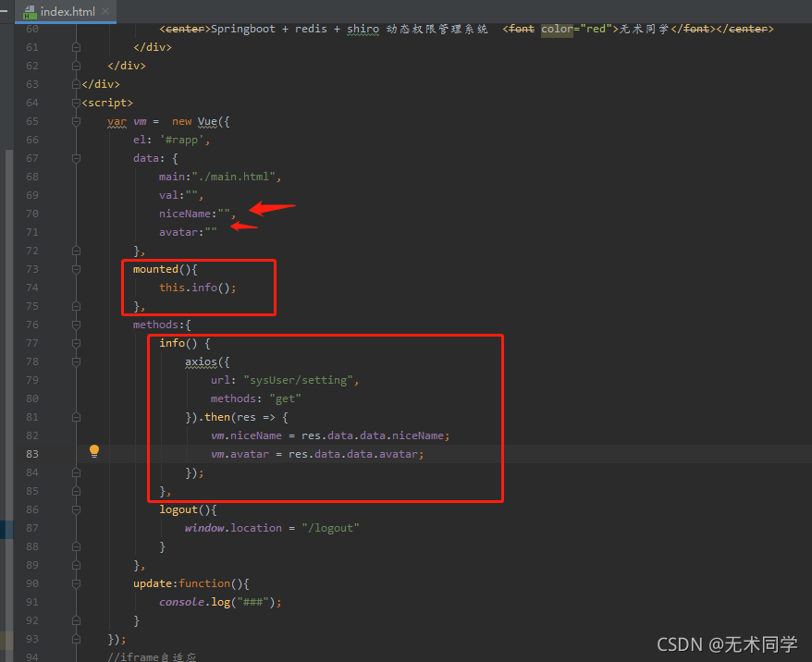This screenshot has height=662, width=812.
Task: Collapse the info method at line 77
Action: tap(76, 343)
